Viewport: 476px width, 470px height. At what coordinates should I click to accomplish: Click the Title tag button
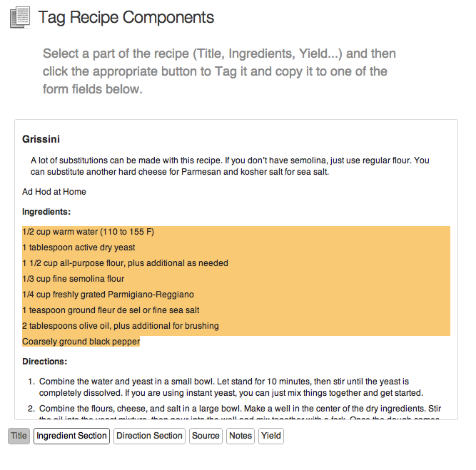(19, 436)
